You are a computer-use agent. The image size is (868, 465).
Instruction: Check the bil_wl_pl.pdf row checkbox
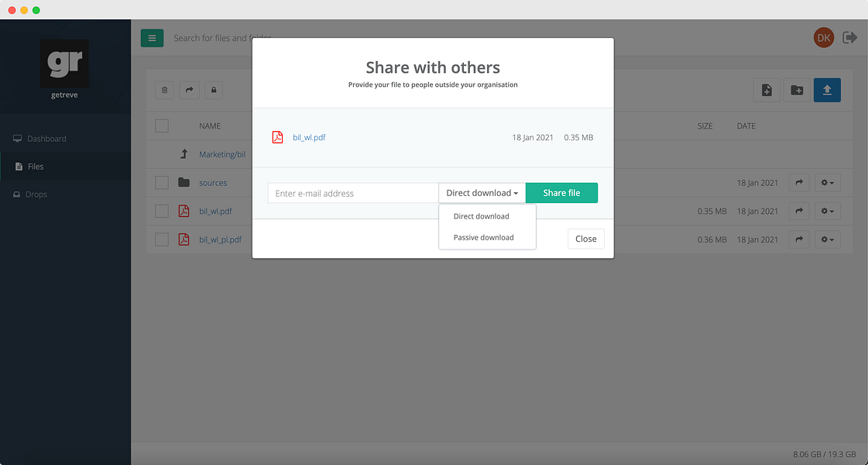click(162, 239)
